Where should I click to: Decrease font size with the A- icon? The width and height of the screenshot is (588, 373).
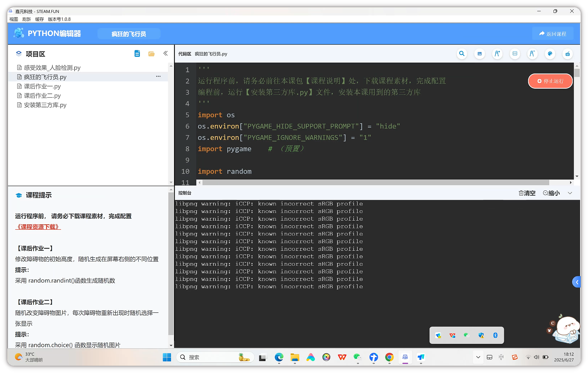(532, 54)
